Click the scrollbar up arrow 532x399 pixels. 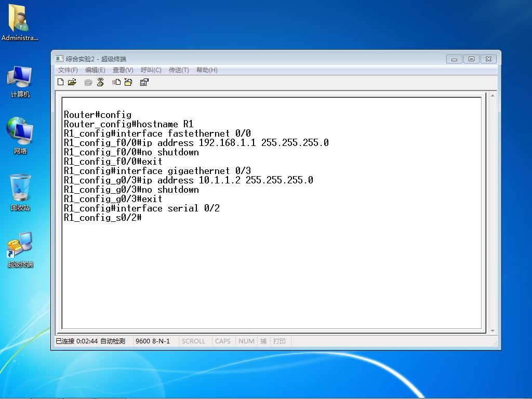493,96
